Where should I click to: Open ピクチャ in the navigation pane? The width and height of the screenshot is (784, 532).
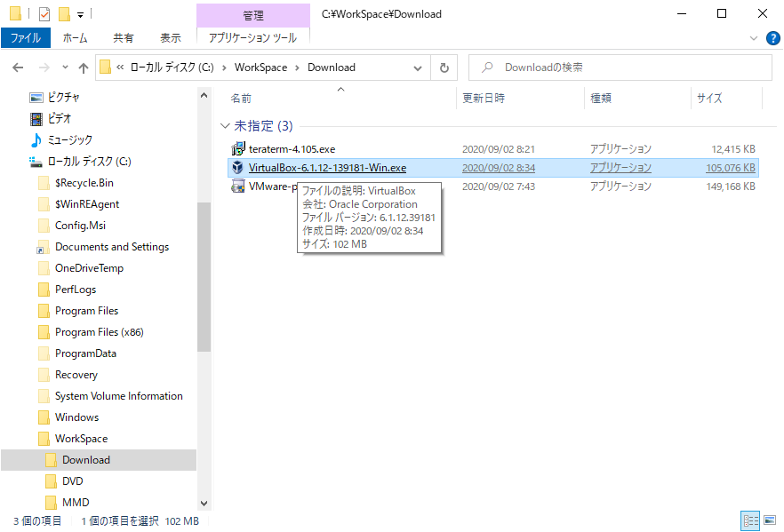[x=63, y=97]
